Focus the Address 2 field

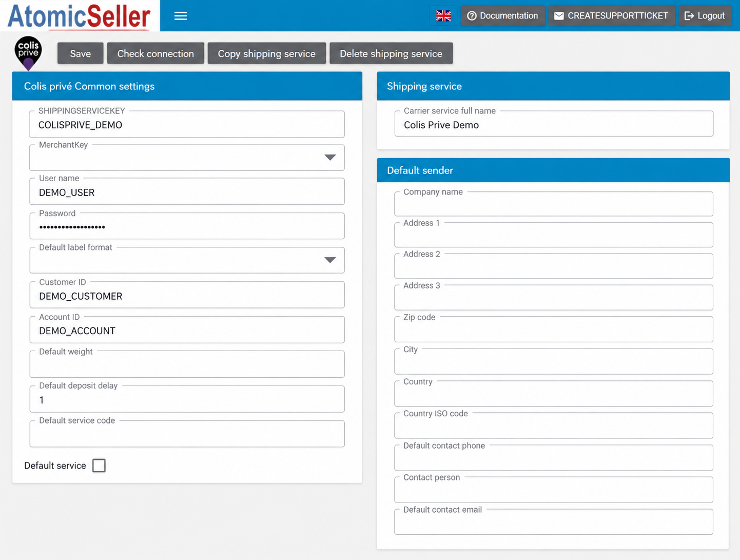[x=554, y=266]
